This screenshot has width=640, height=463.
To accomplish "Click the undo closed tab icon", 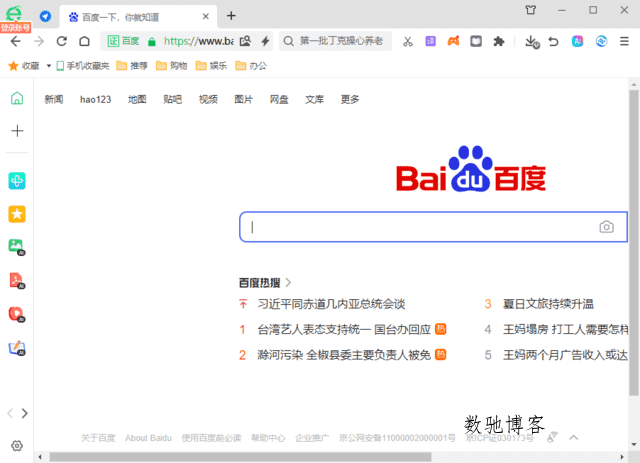I will click(553, 41).
